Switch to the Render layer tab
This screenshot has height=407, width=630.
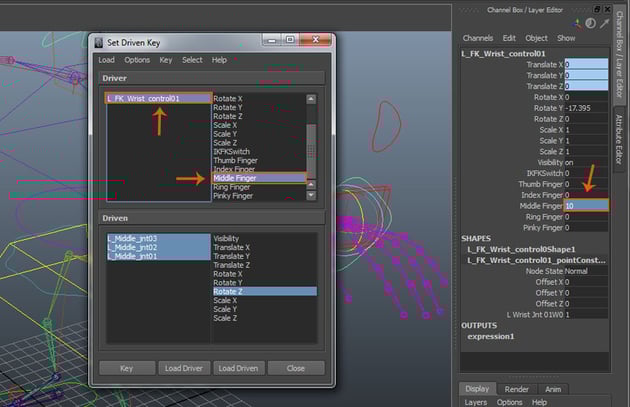516,389
